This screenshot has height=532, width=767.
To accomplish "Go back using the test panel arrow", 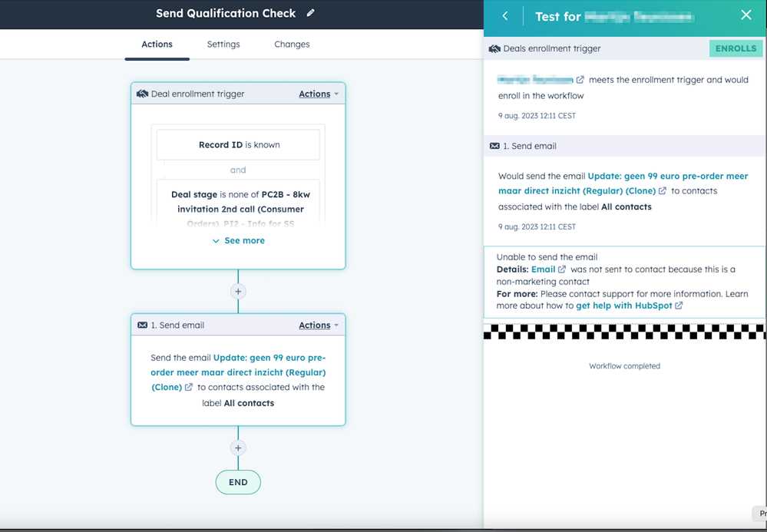I will coord(505,16).
